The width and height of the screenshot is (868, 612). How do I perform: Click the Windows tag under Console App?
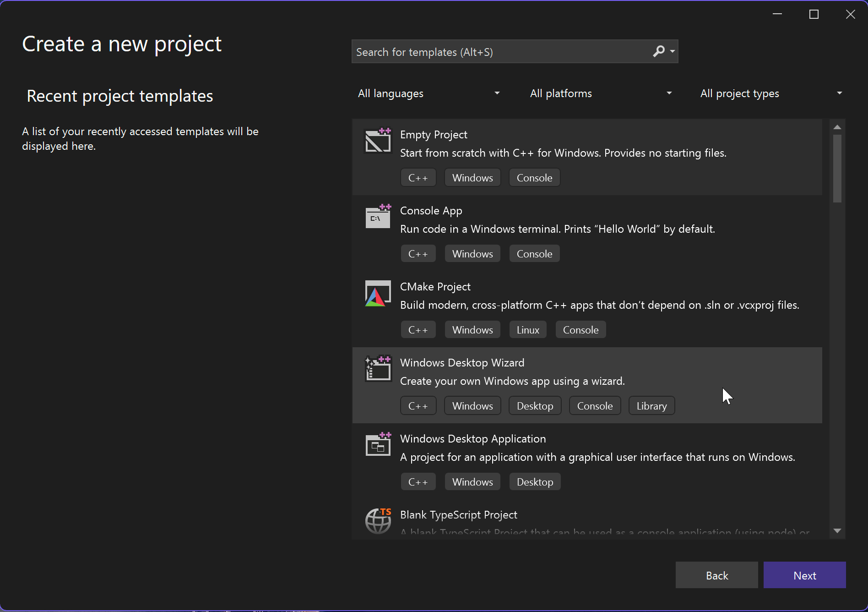coord(472,254)
